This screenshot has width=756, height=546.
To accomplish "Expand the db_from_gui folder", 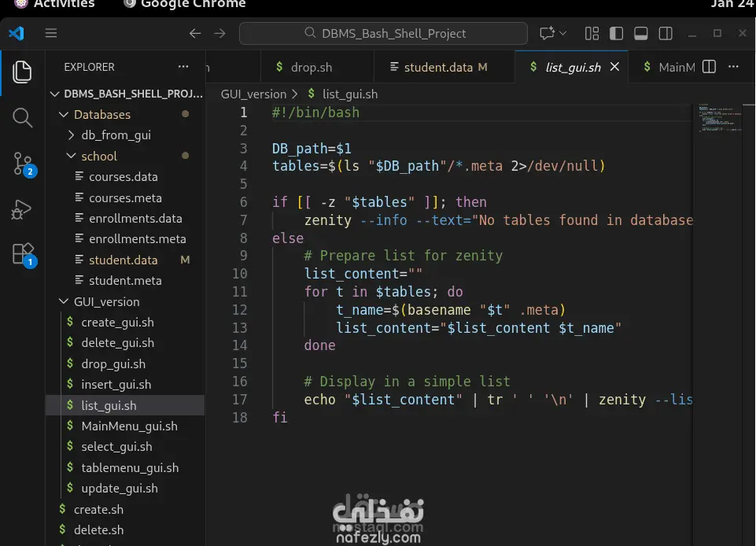I will click(127, 135).
